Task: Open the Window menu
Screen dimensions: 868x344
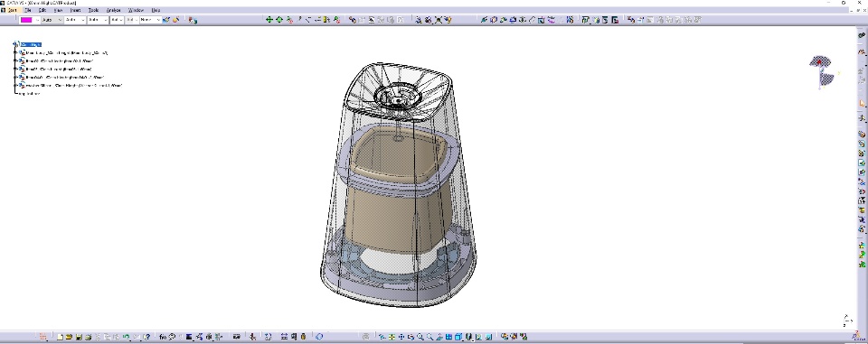Action: point(136,10)
